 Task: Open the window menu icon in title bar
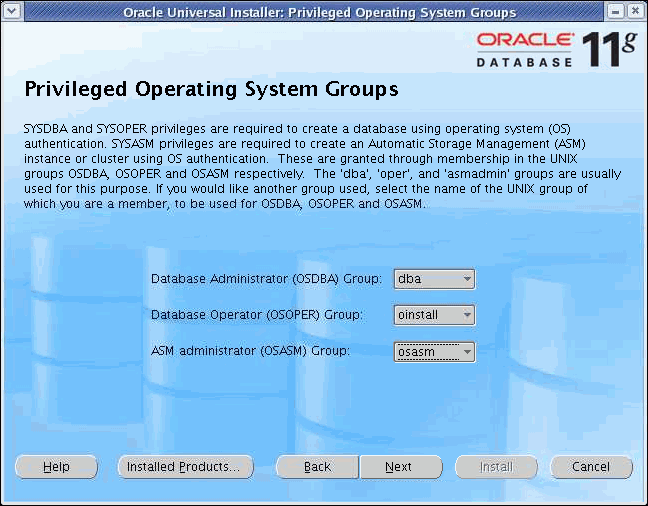(x=12, y=12)
